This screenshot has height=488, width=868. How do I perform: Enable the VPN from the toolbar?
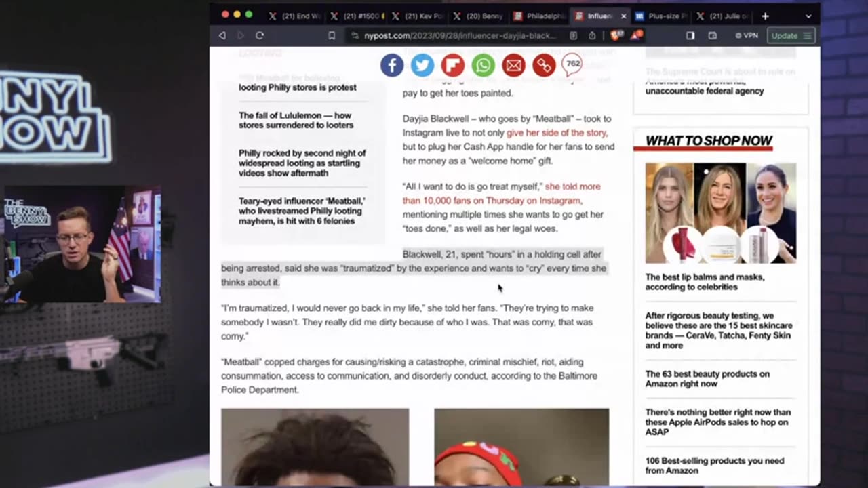pyautogui.click(x=746, y=35)
